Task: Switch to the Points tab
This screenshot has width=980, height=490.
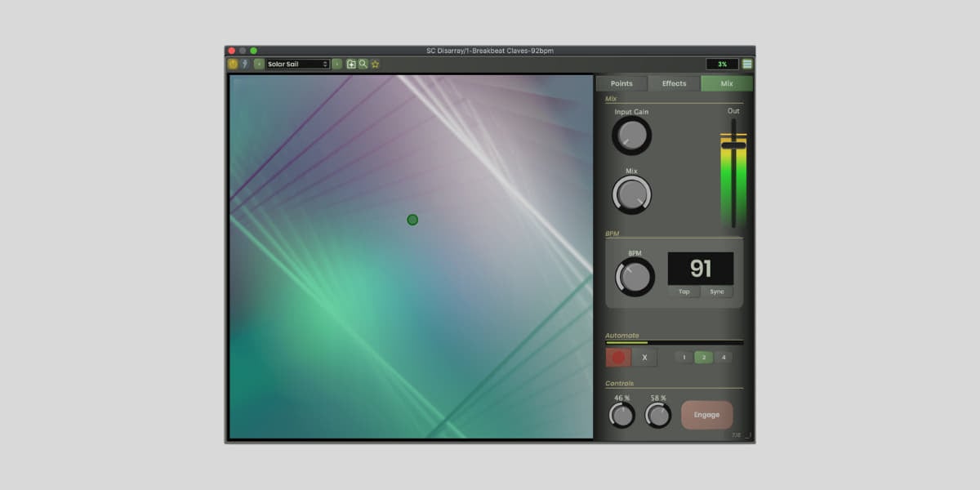Action: click(621, 83)
